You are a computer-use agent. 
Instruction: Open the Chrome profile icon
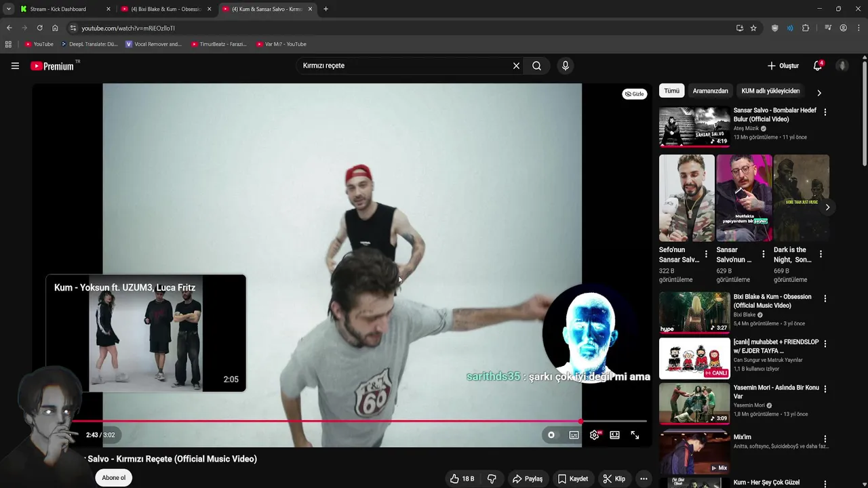pos(844,28)
